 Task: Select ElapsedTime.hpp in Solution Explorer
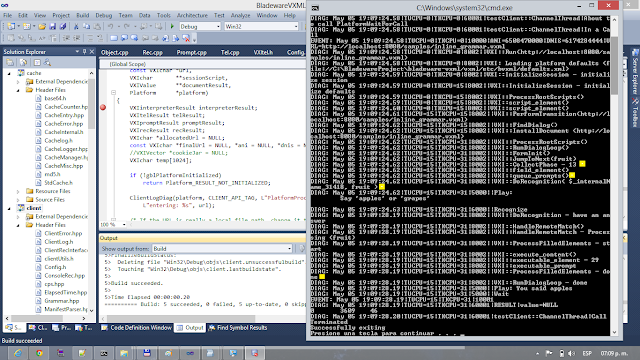point(65,292)
